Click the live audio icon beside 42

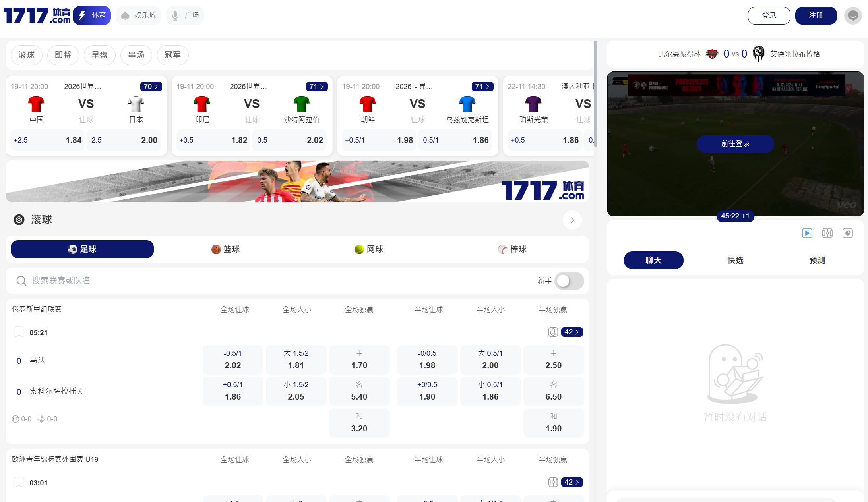coord(553,332)
